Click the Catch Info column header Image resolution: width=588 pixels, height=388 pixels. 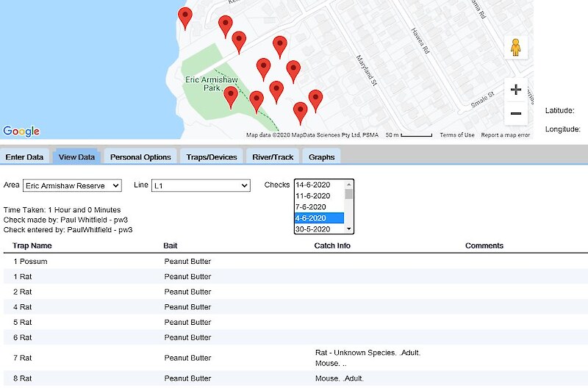(x=332, y=245)
